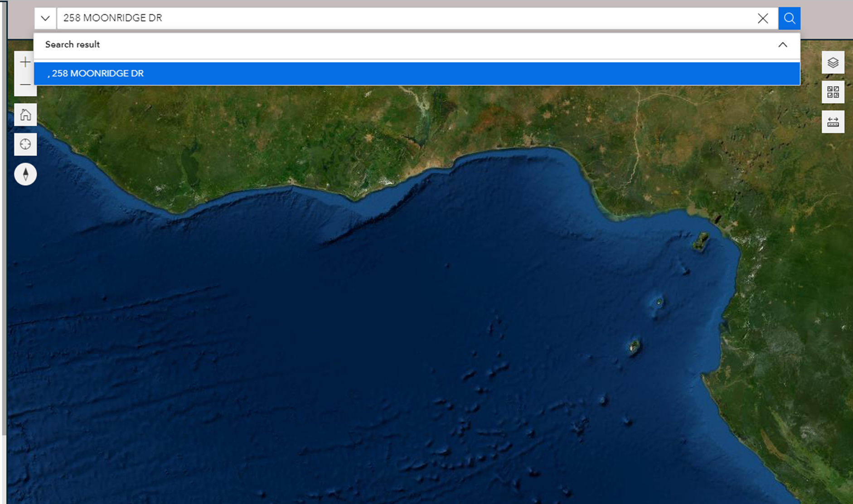Viewport: 853px width, 504px height.
Task: Reset map orientation with the compass
Action: (25, 174)
